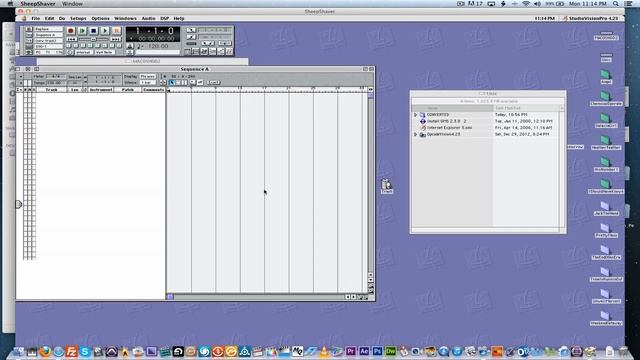Click the Patch column header
The width and height of the screenshot is (640, 360).
pos(128,89)
